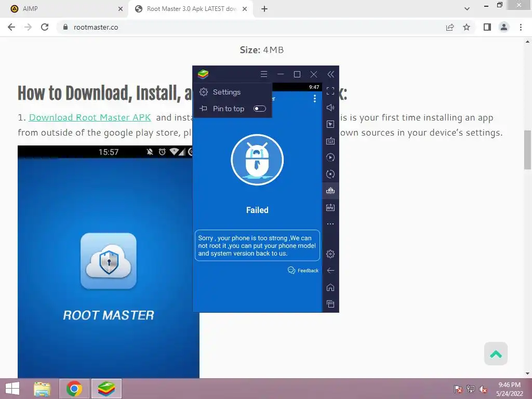This screenshot has height=399, width=532.
Task: Toggle the Chrome side panel
Action: click(x=487, y=27)
